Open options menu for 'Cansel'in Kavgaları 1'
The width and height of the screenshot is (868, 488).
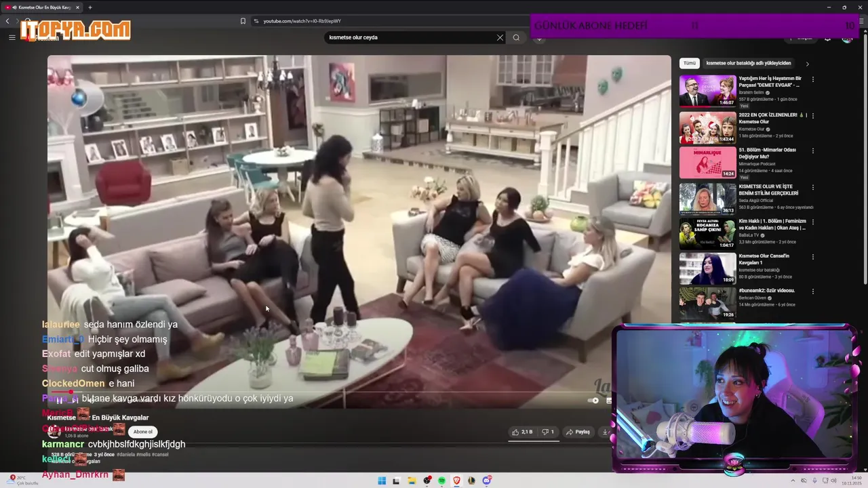click(x=812, y=257)
